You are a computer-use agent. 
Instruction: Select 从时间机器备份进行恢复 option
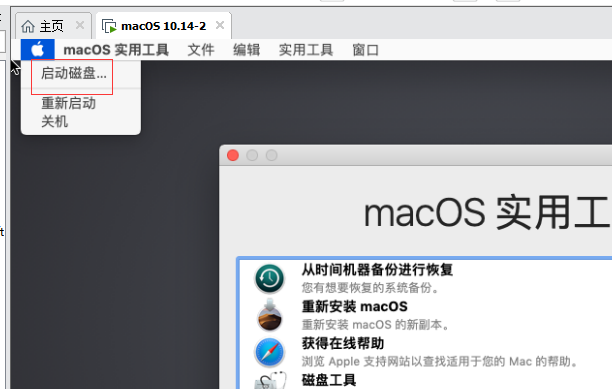coord(377,270)
